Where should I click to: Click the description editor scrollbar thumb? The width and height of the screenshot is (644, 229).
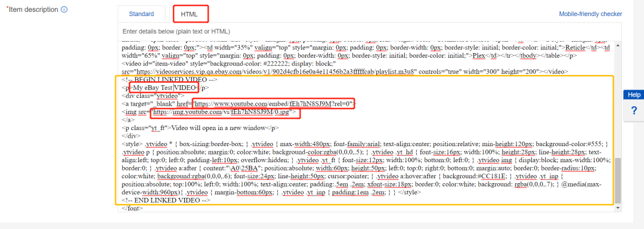(618, 181)
